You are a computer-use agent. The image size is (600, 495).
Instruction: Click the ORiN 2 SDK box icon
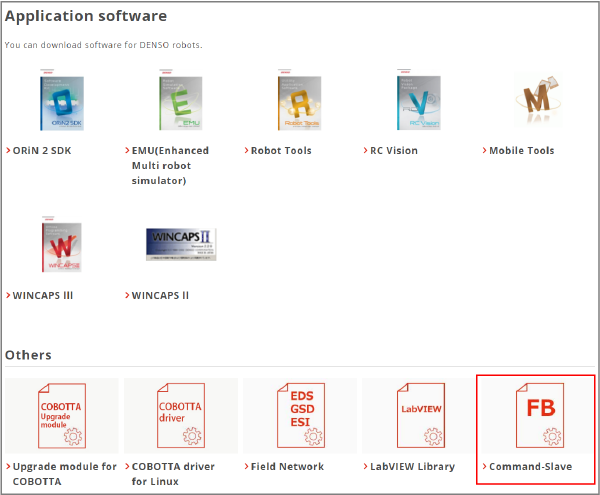62,103
